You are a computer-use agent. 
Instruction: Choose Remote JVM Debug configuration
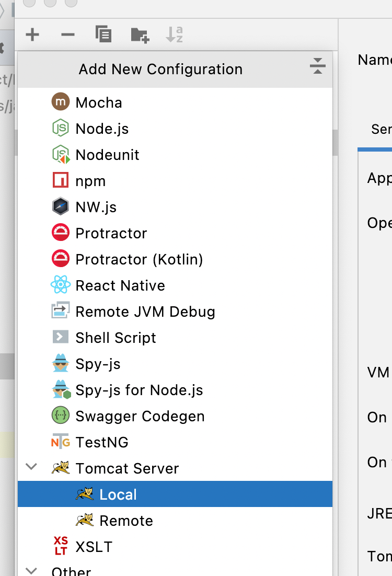(145, 312)
